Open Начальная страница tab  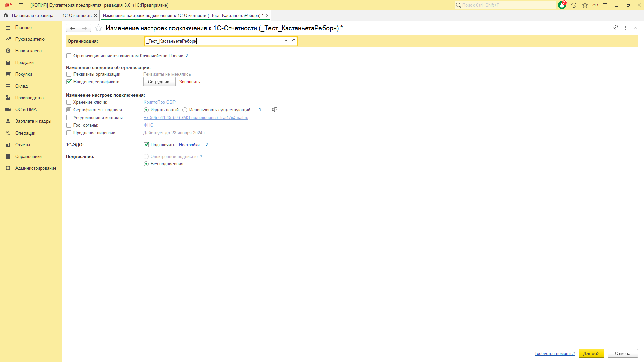click(29, 15)
